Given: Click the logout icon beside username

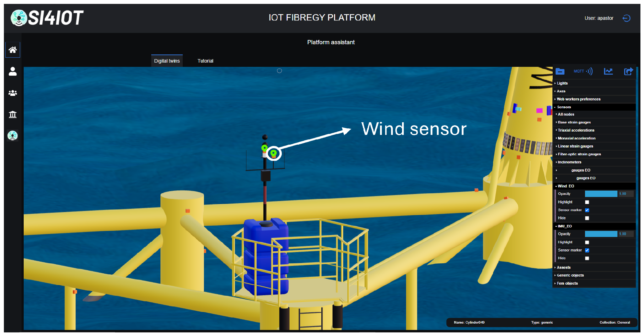Looking at the screenshot, I should [627, 18].
